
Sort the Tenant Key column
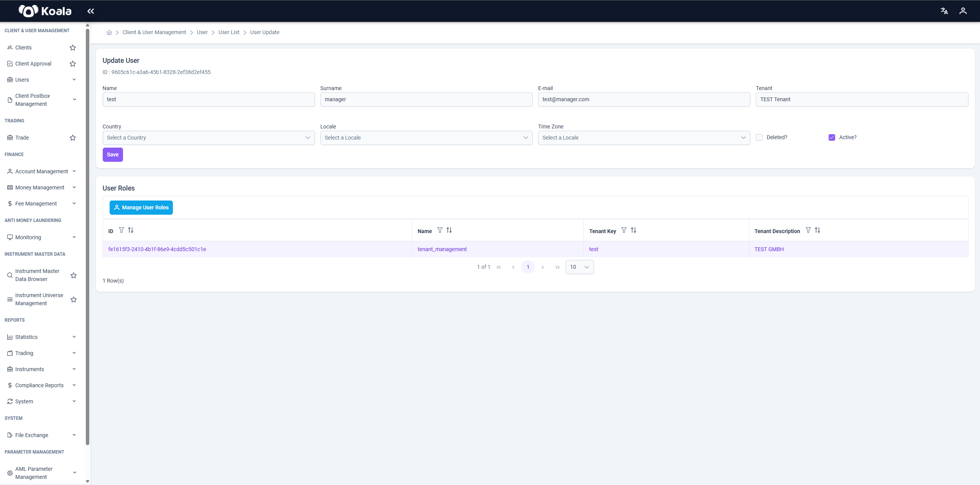634,230
